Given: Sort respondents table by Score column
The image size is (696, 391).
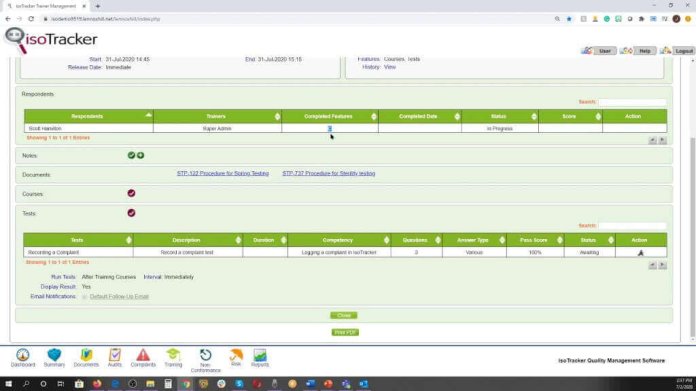Looking at the screenshot, I should pyautogui.click(x=570, y=116).
